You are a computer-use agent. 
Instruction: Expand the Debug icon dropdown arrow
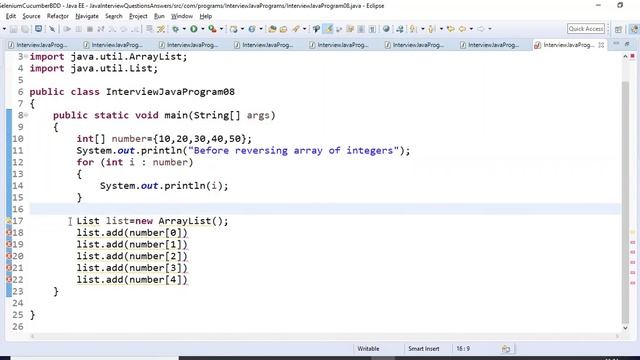pos(184,29)
